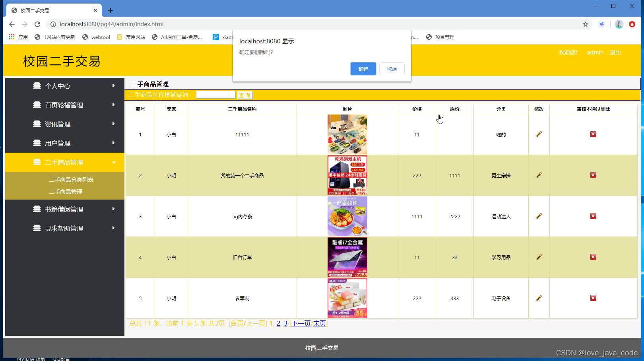This screenshot has height=361, width=644.
Task: Open the edit pencil for 5g内存条
Action: point(538,216)
